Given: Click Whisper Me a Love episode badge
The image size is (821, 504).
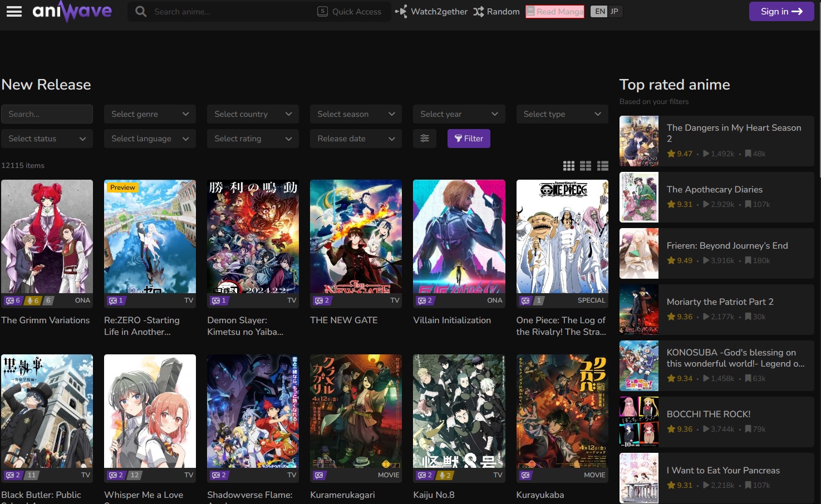Looking at the screenshot, I should (x=134, y=475).
